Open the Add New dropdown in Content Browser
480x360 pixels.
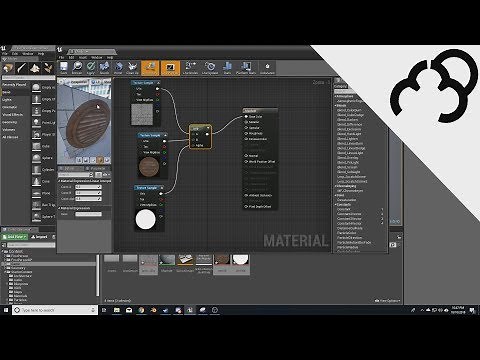click(15, 237)
